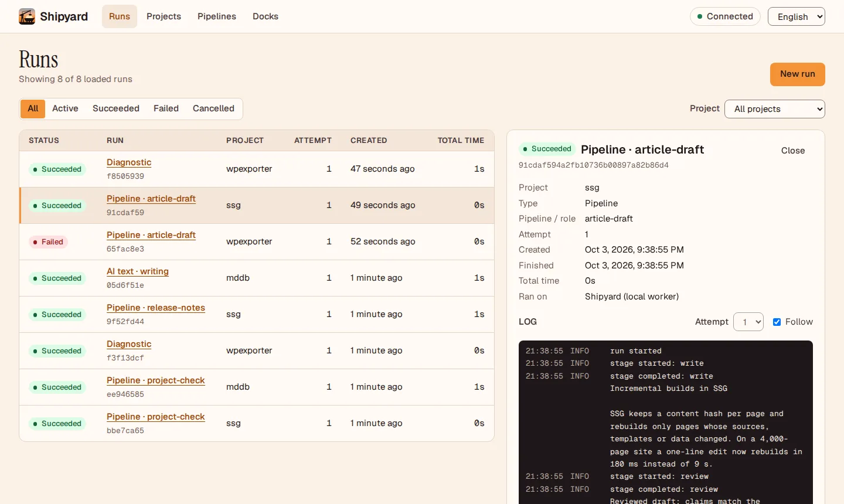Click the Connected status indicator

(x=725, y=16)
